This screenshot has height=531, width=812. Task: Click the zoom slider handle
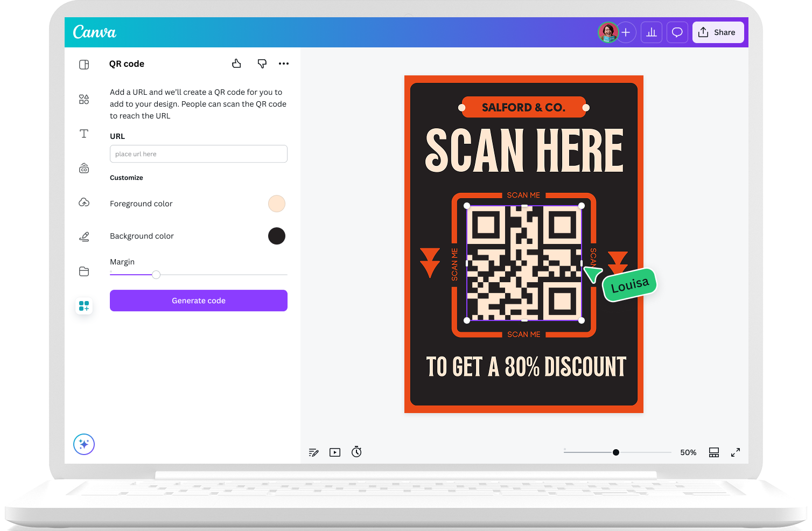coord(616,452)
